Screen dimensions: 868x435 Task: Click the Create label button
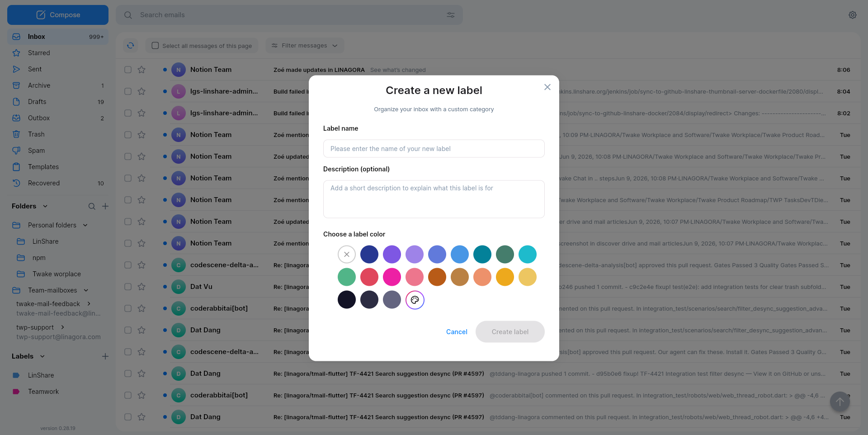510,332
